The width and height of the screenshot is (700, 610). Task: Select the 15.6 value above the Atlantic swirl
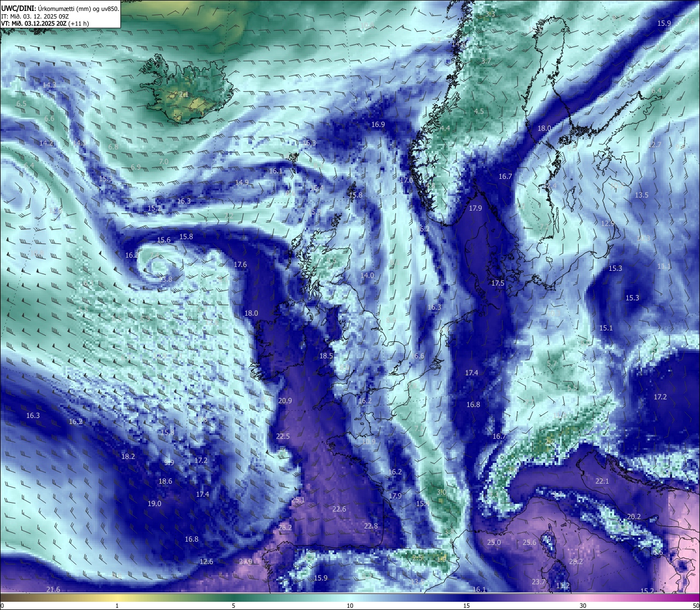click(x=164, y=240)
